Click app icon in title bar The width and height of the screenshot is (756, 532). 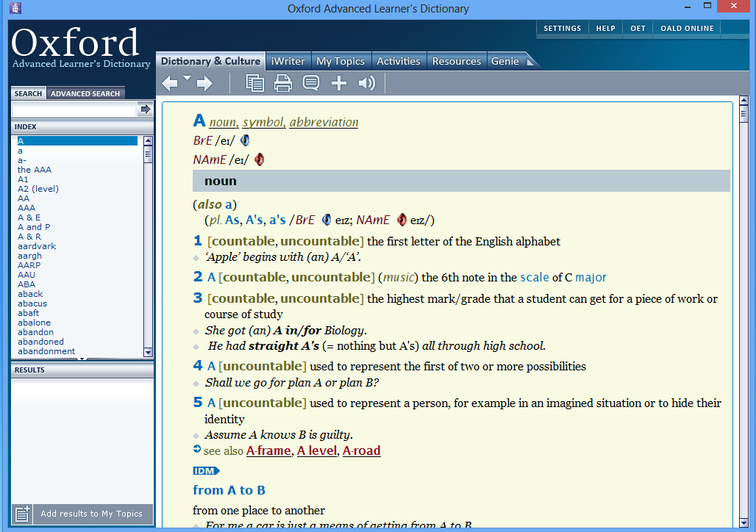click(x=15, y=8)
